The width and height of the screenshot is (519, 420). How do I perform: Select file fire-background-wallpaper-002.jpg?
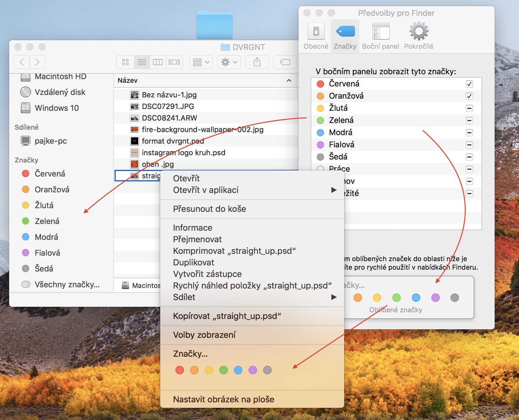pyautogui.click(x=203, y=129)
